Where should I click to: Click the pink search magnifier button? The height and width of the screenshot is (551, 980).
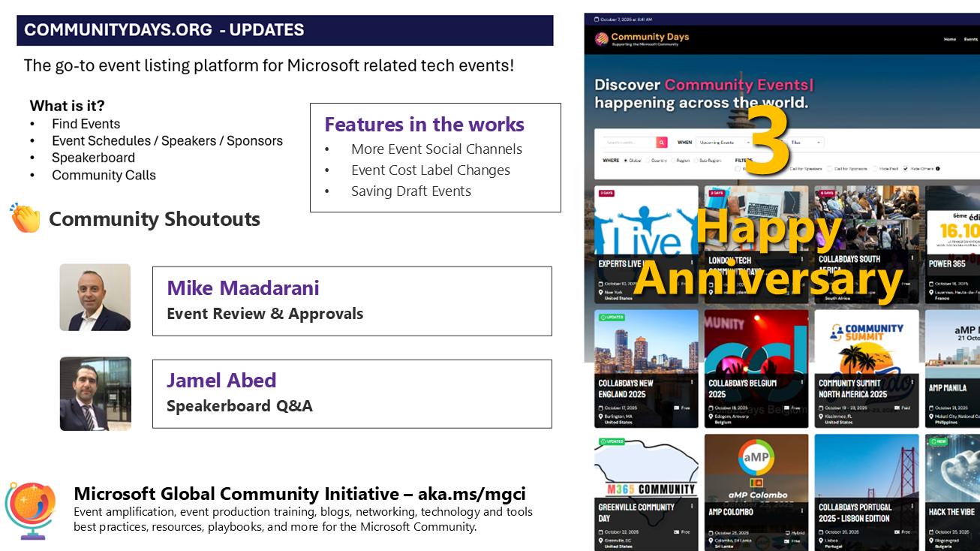point(662,142)
